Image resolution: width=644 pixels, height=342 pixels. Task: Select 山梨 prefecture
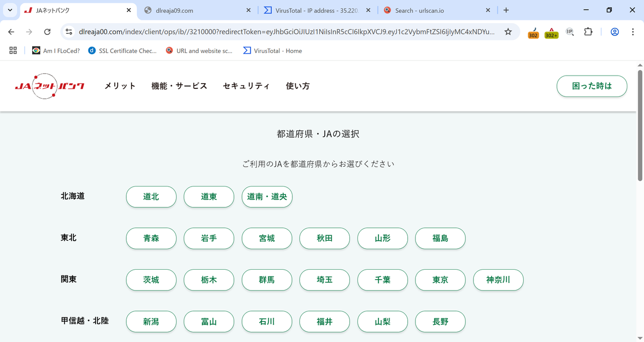coord(383,322)
